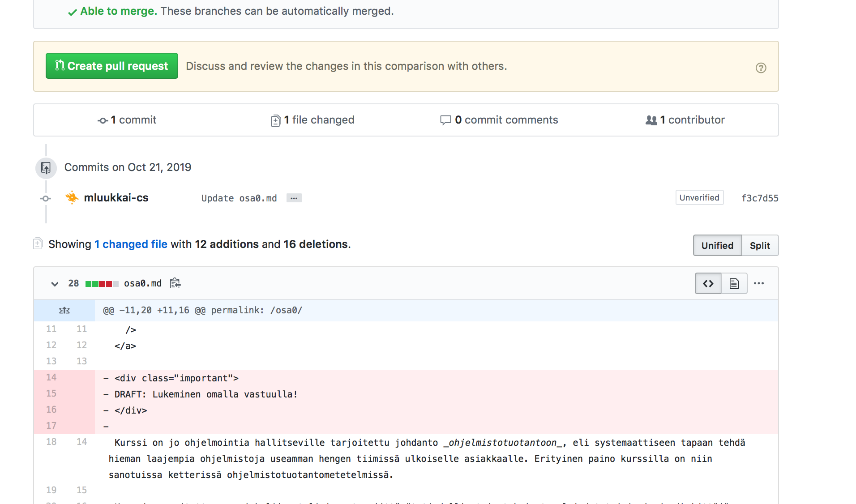Open the 1 contributor tab

tap(685, 120)
